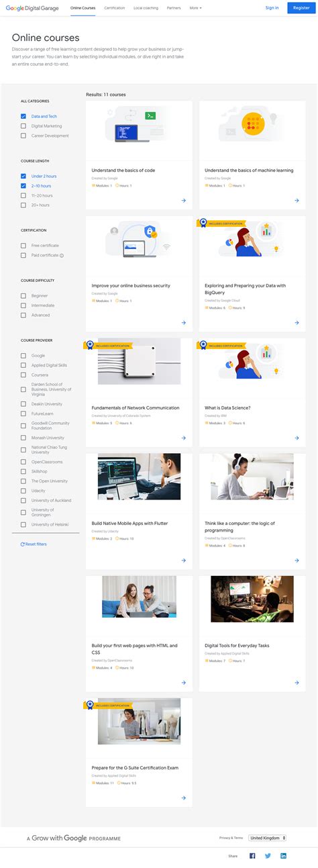Click arrow on Improve your online business security card
This screenshot has width=318, height=868.
(x=184, y=322)
